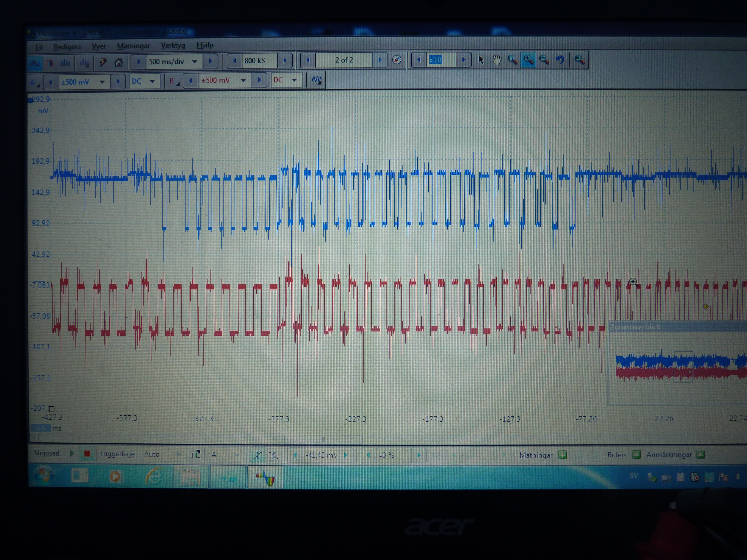
Task: Open the math channels waveform icon
Action: tap(316, 80)
